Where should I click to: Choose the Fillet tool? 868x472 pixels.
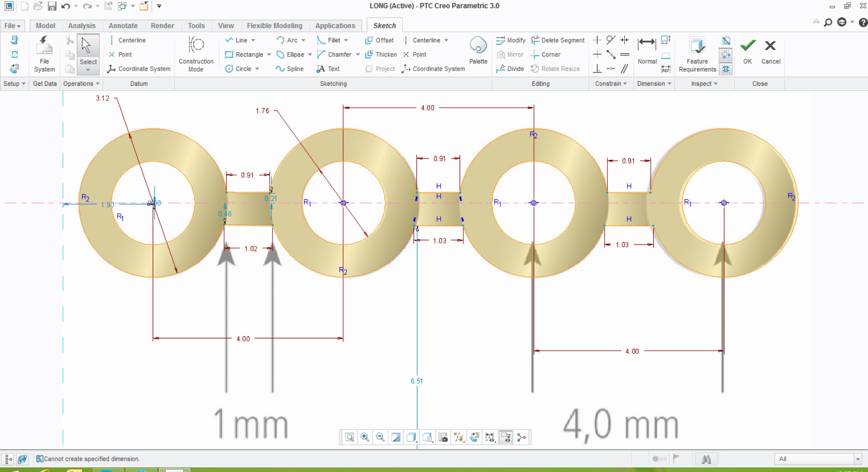(329, 40)
